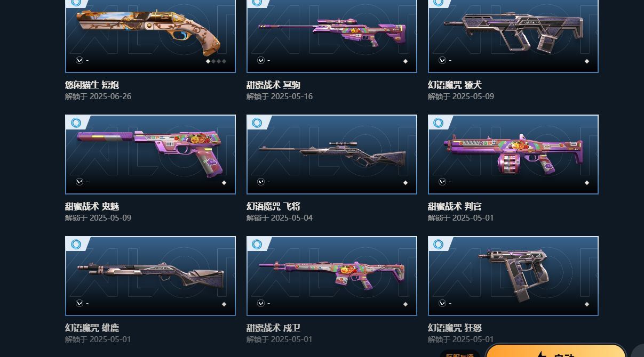Open the 幻语魔咒 飞将 rifle skin preview
Viewport: 644px width, 357px height.
pos(332,155)
